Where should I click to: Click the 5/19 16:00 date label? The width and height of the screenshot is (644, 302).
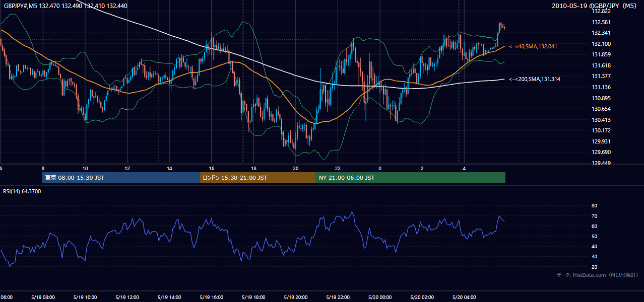[x=211, y=297]
